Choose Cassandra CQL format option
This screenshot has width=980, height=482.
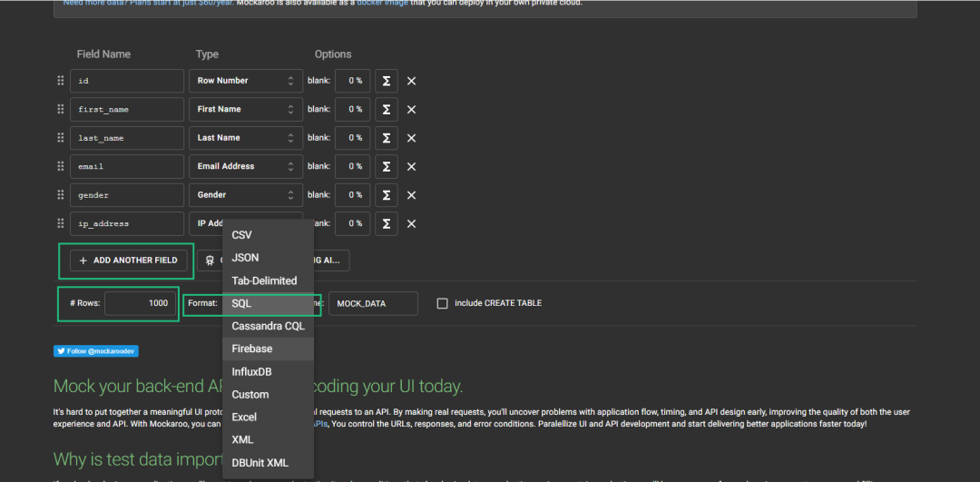268,327
